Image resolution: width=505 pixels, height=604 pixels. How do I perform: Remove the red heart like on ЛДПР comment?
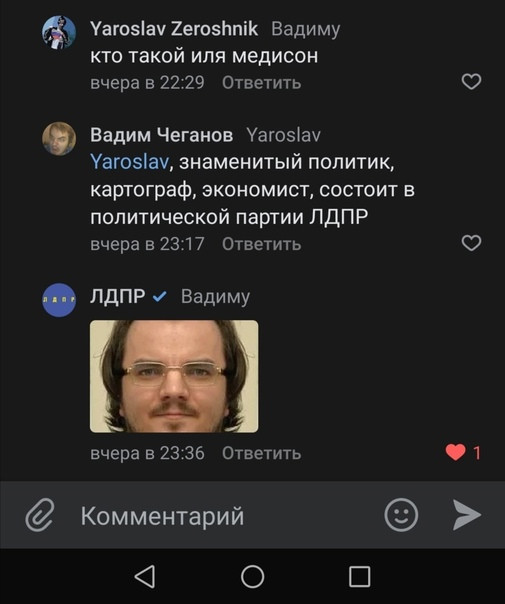tap(455, 452)
